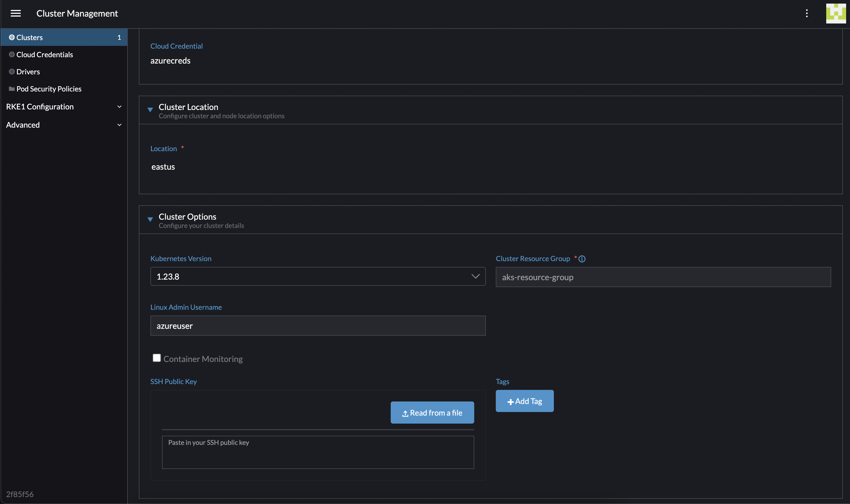Screen dimensions: 850x504
Task: Click the folder icon for Pod Security Policies
Action: point(11,89)
